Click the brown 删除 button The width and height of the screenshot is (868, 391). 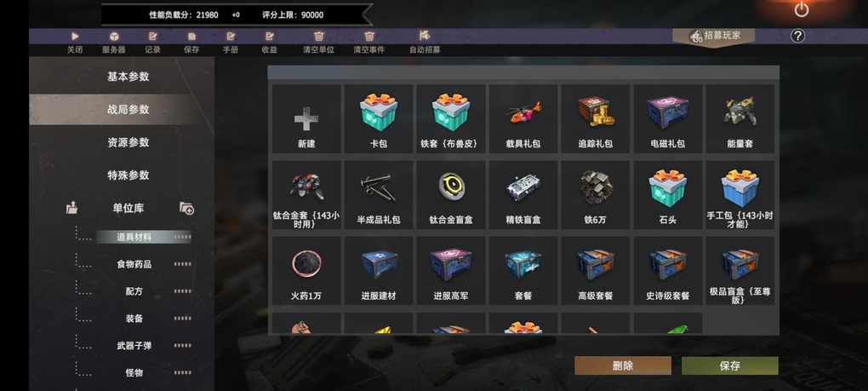tap(623, 365)
